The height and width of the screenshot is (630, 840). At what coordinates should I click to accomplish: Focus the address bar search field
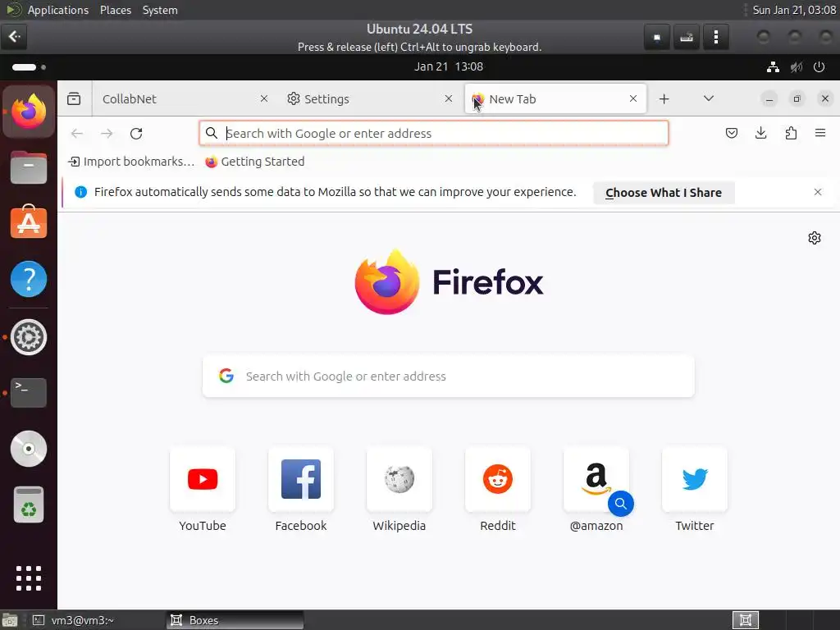pyautogui.click(x=434, y=134)
